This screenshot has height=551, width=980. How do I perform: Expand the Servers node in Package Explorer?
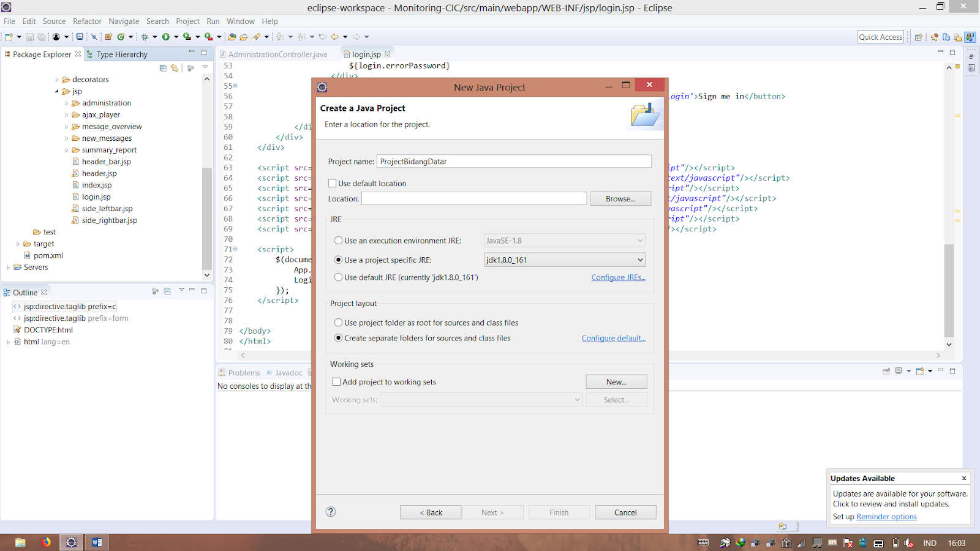pos(8,267)
